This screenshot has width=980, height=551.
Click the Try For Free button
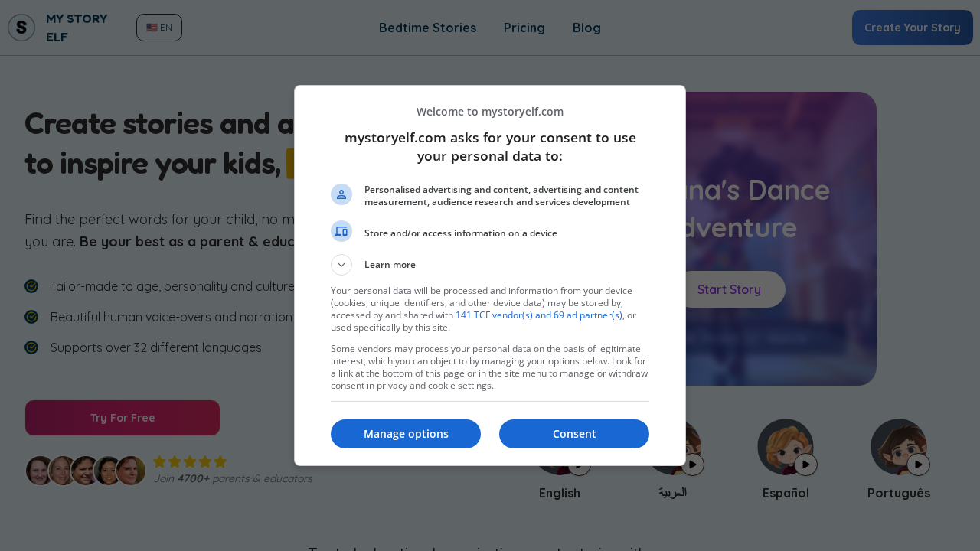[122, 418]
